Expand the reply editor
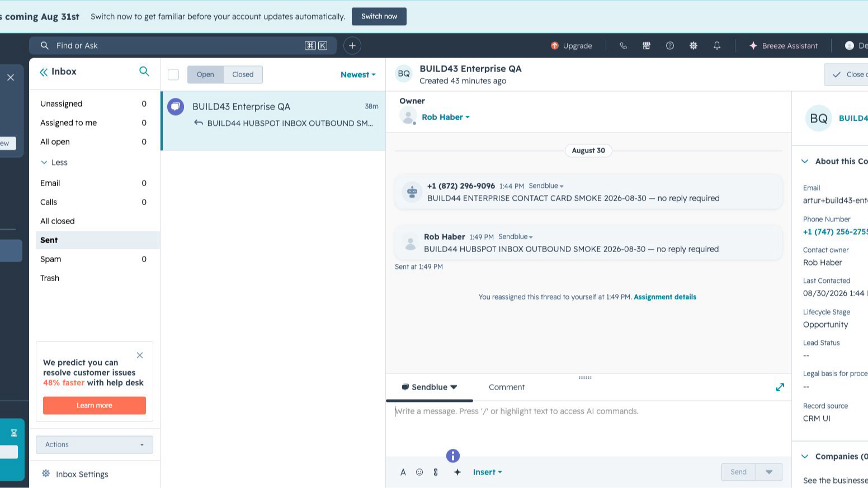The image size is (868, 488). click(780, 387)
